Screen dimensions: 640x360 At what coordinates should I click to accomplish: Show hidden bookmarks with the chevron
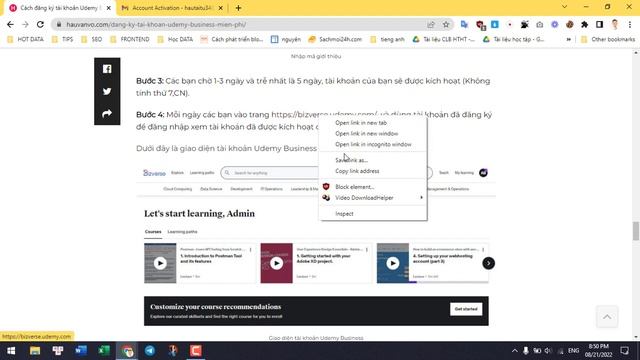[569, 40]
